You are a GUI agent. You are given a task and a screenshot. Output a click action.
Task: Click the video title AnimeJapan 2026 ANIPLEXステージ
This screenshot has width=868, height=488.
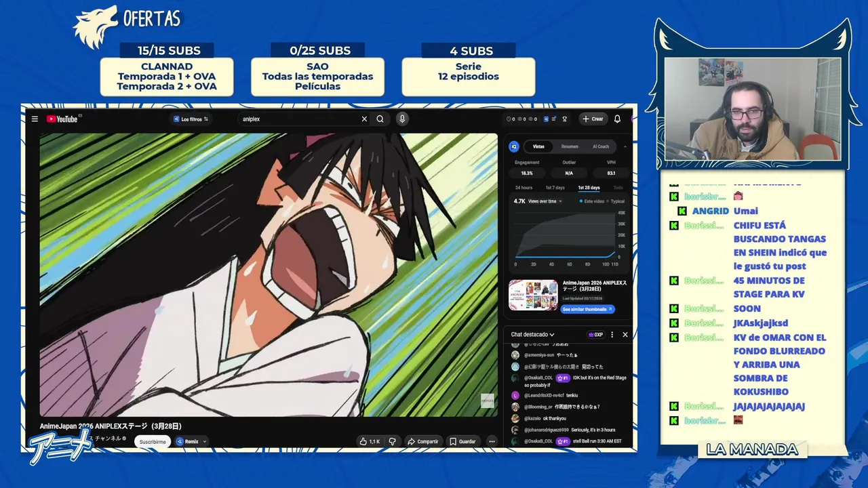click(x=111, y=426)
